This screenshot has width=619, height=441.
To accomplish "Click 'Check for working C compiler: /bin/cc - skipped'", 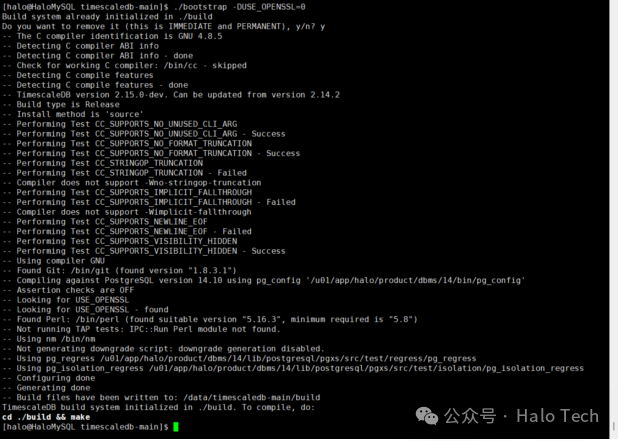I will point(124,66).
